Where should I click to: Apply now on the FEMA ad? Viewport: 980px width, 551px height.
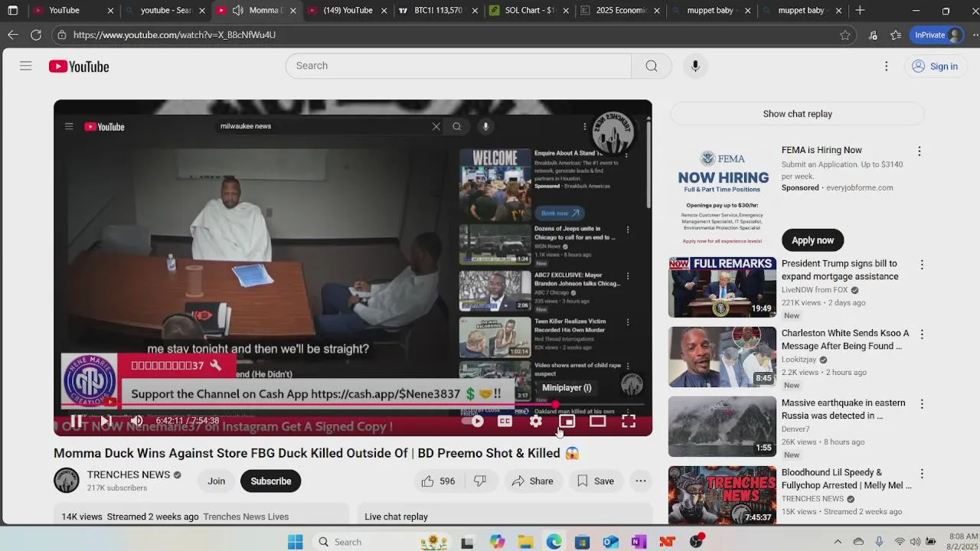click(812, 240)
